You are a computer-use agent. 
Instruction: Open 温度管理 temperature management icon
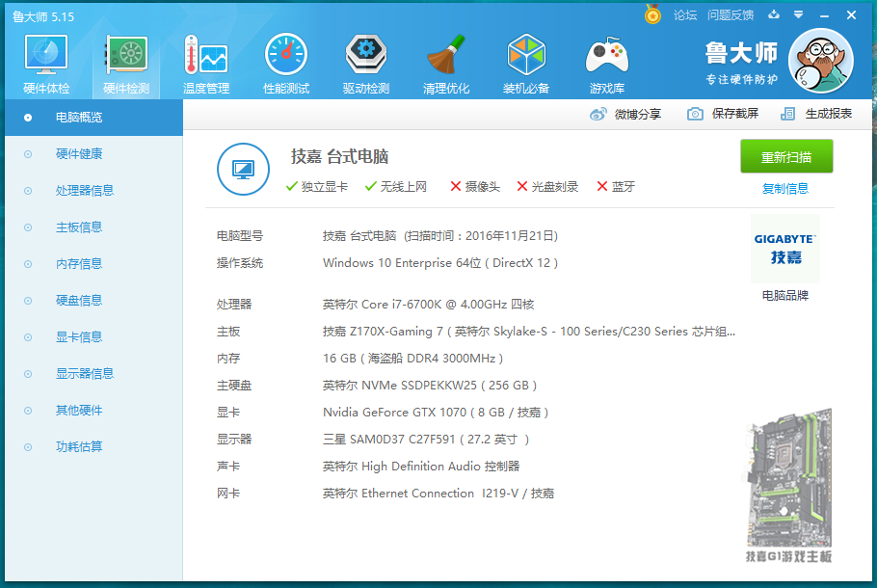(x=206, y=54)
